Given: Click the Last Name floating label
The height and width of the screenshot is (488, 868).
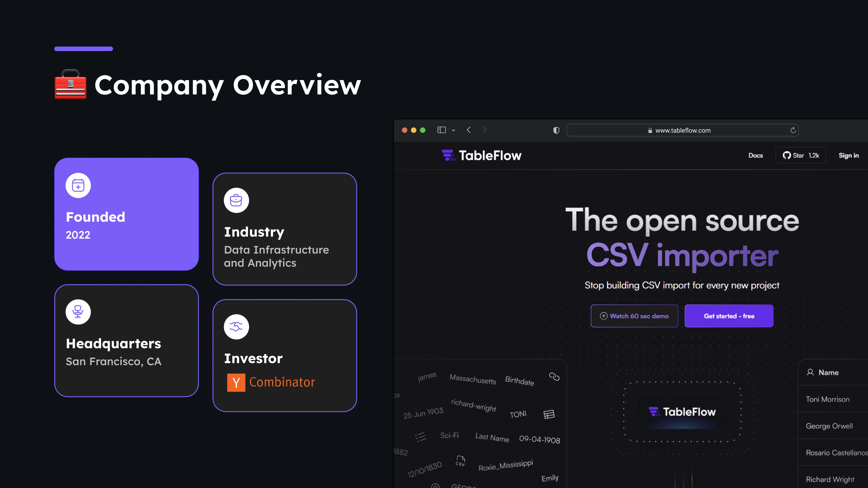Looking at the screenshot, I should coord(492,437).
